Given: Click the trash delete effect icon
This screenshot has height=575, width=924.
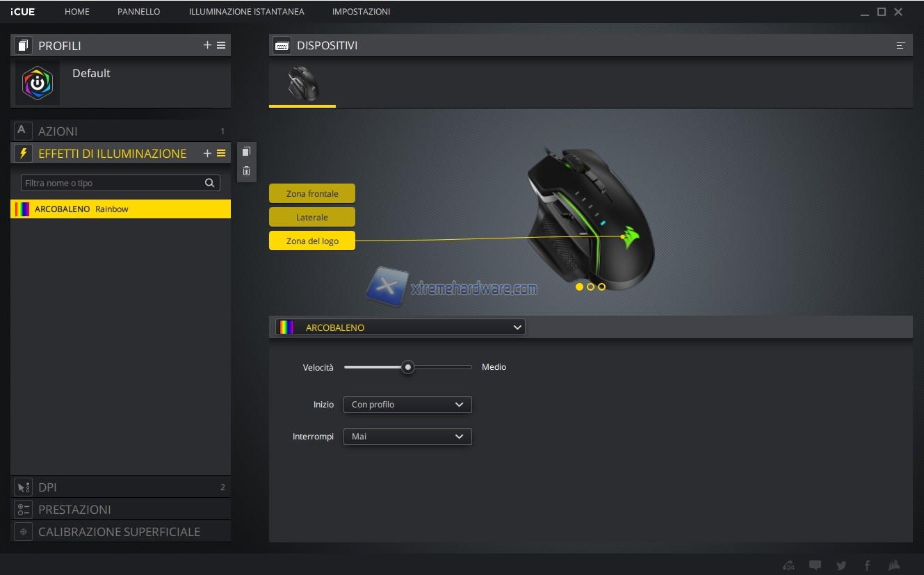Looking at the screenshot, I should (246, 171).
